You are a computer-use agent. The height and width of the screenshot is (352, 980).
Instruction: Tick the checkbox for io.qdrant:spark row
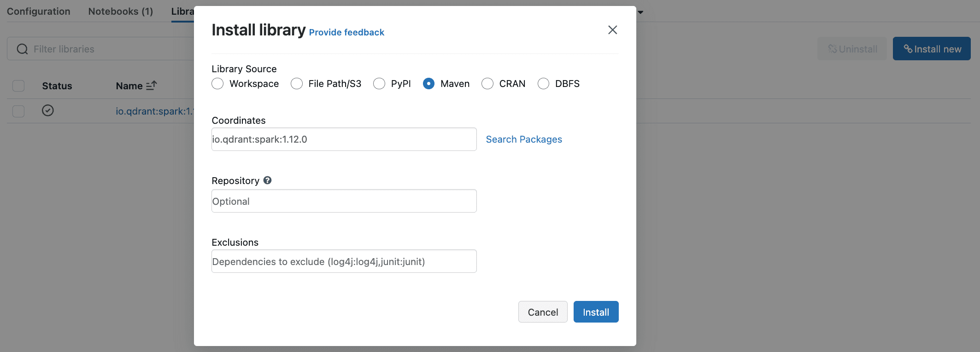pyautogui.click(x=18, y=111)
